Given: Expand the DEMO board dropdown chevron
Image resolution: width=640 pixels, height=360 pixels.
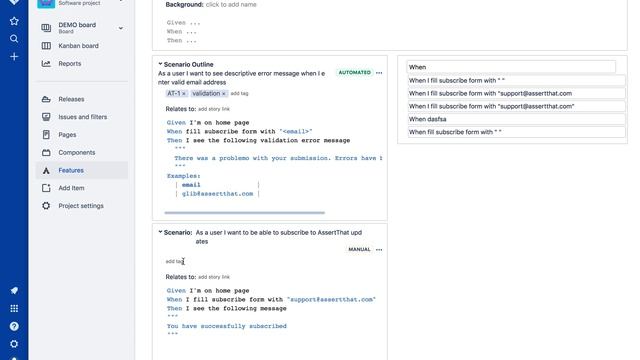Looking at the screenshot, I should pos(121,28).
